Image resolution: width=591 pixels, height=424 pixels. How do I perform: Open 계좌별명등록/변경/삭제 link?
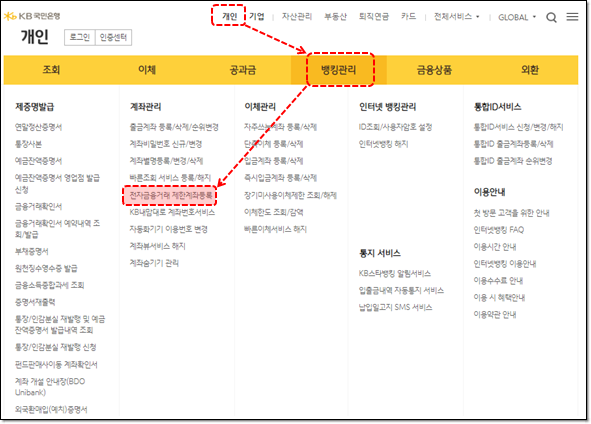(166, 161)
